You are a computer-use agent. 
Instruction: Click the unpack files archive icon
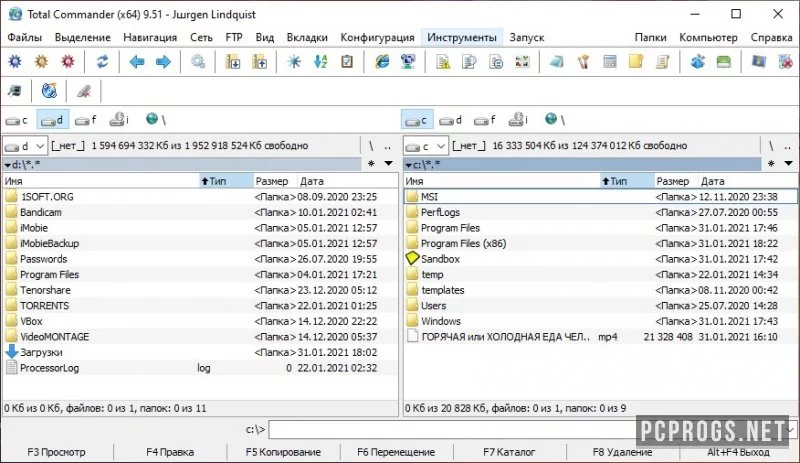(260, 62)
